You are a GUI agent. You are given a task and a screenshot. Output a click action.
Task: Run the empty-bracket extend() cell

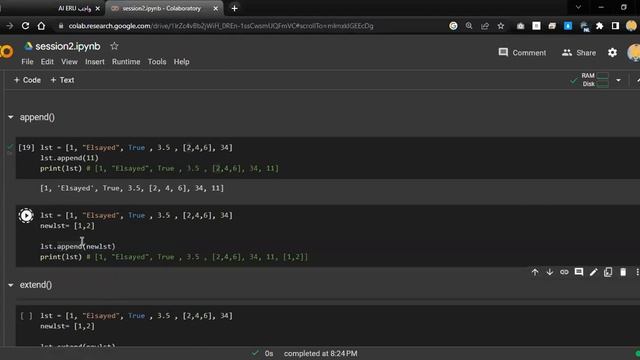[26, 316]
